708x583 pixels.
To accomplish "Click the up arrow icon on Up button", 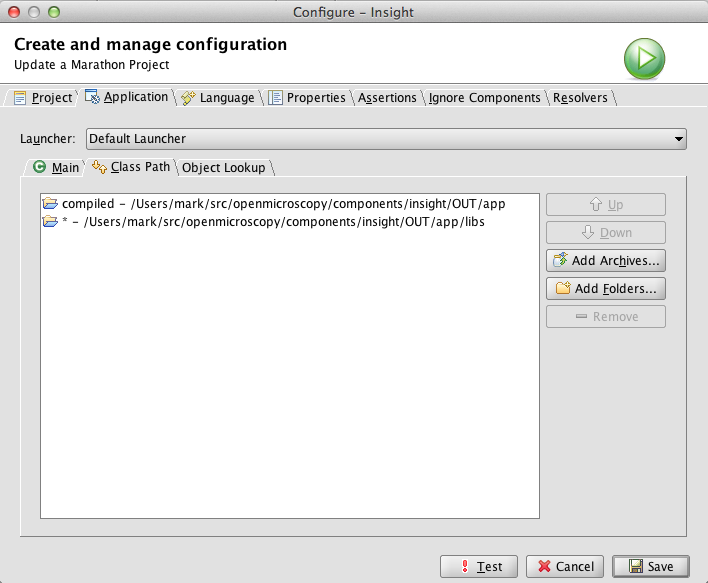I will [x=596, y=204].
